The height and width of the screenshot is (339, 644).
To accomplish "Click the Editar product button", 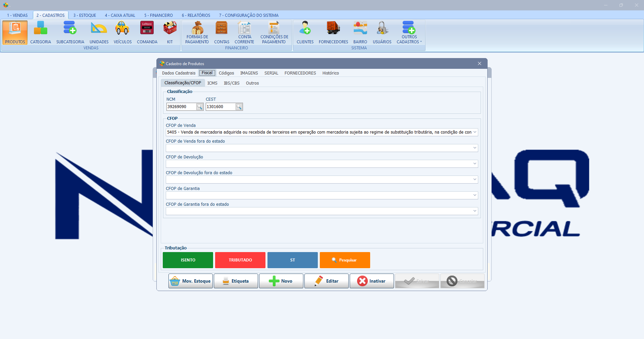I will tap(327, 281).
